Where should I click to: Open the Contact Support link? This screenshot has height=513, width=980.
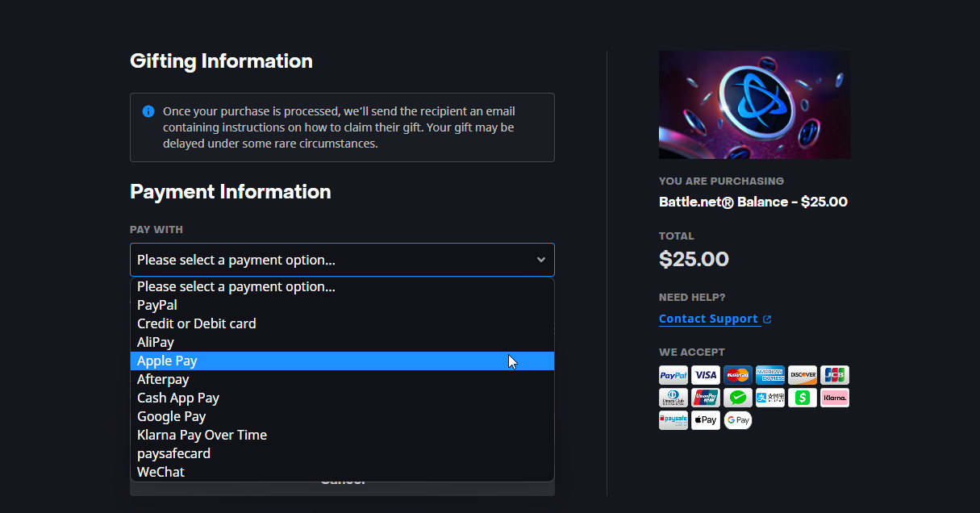(708, 319)
